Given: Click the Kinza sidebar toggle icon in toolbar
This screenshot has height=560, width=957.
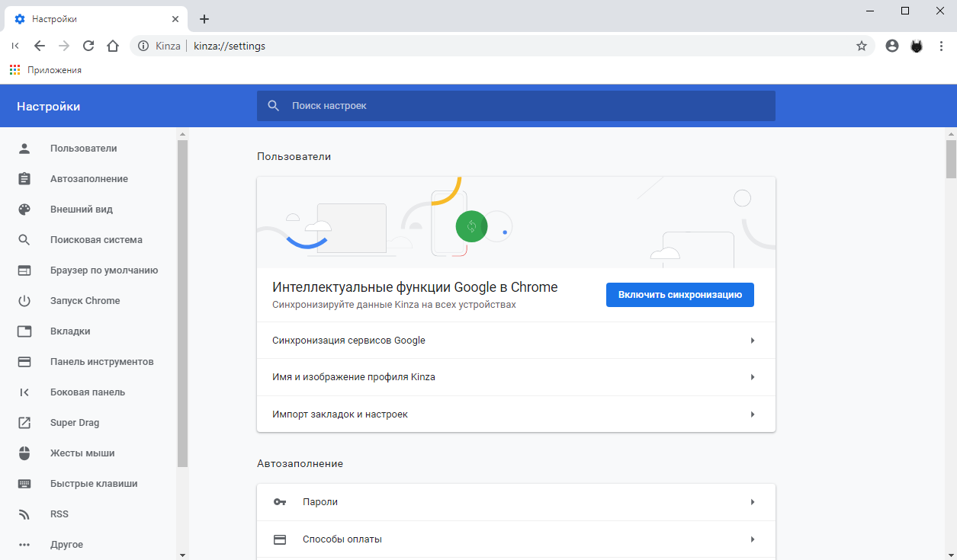Looking at the screenshot, I should click(x=15, y=46).
